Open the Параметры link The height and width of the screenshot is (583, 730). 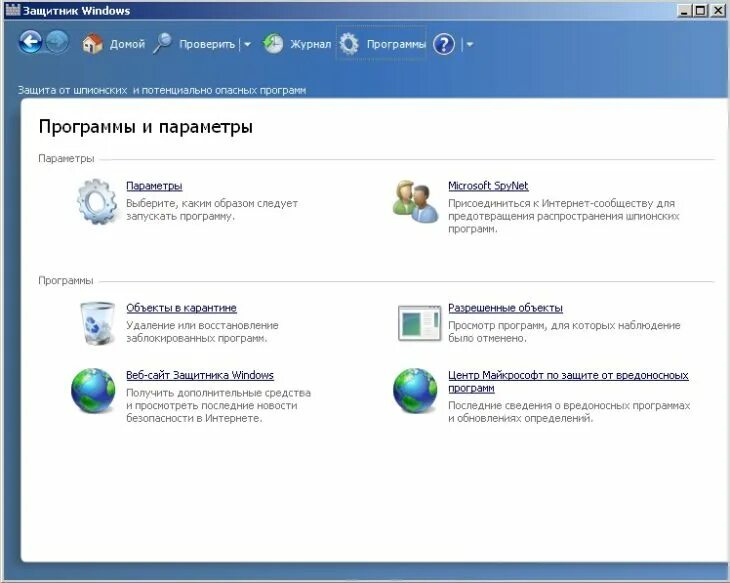click(x=154, y=186)
